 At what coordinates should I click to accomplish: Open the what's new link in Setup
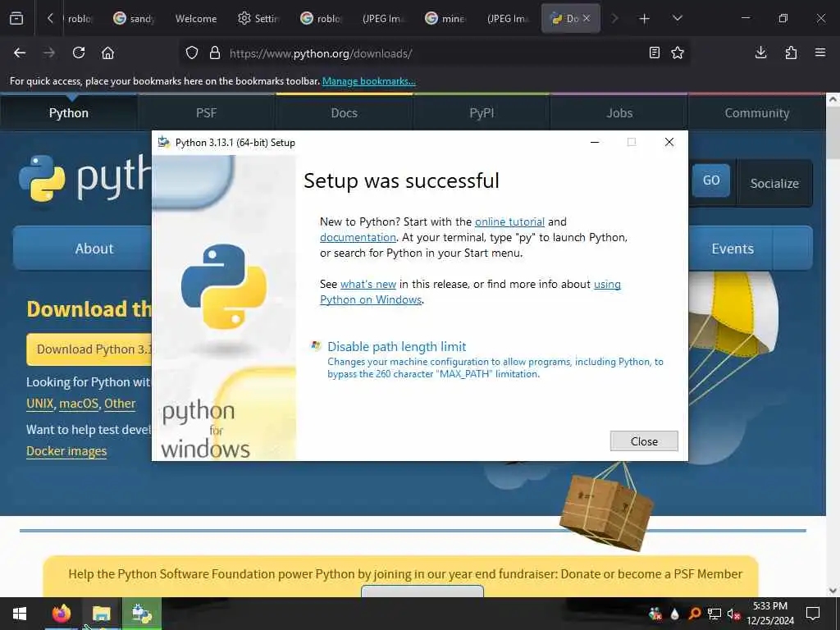point(368,285)
